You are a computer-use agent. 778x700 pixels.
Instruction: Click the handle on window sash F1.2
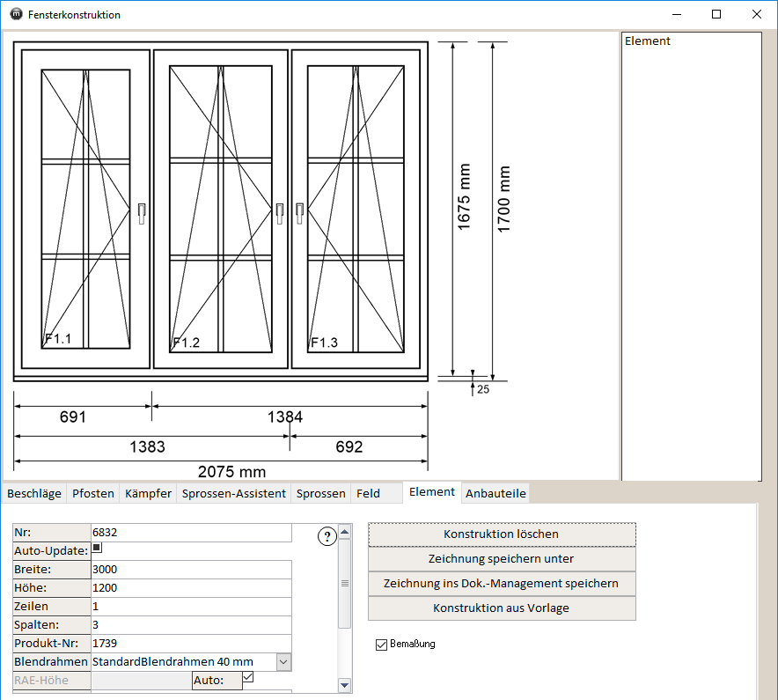coord(279,210)
